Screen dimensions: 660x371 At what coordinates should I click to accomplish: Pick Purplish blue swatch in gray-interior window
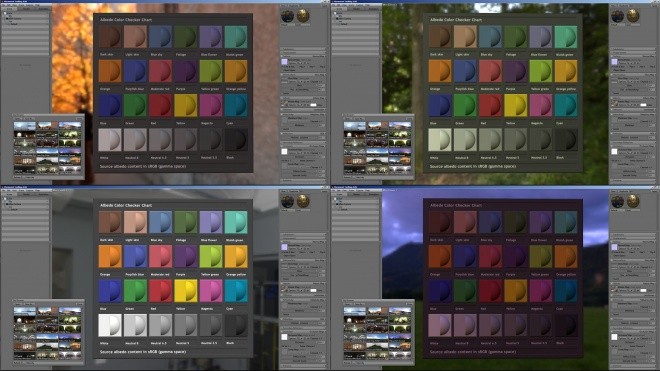coord(135,256)
